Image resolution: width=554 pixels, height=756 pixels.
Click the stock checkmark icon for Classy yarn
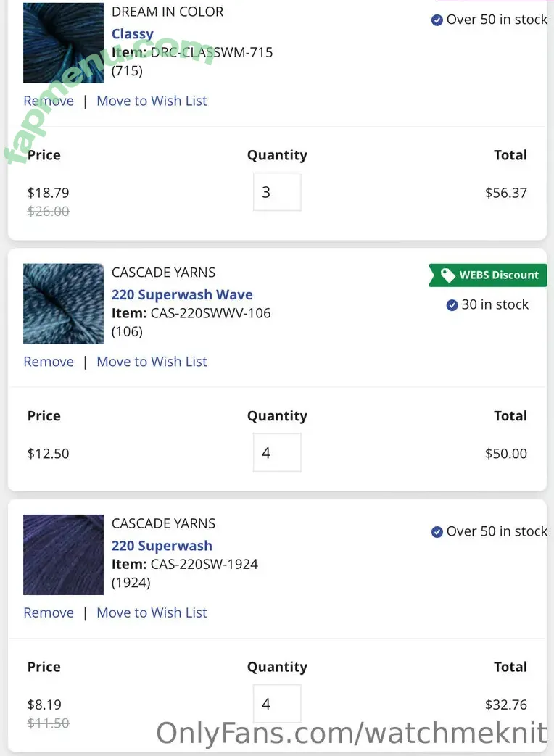(437, 20)
